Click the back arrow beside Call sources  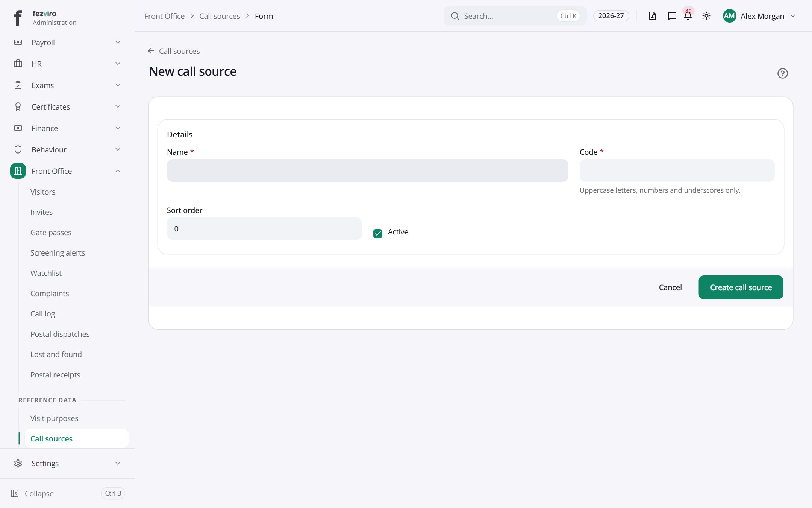pos(151,51)
